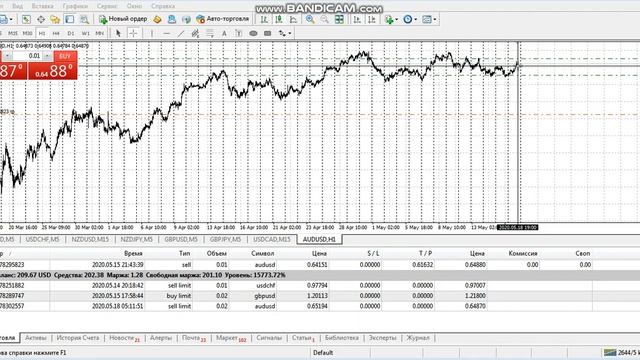Click the globe icon left of Авто-торговля
The height and width of the screenshot is (360, 640).
[186, 19]
